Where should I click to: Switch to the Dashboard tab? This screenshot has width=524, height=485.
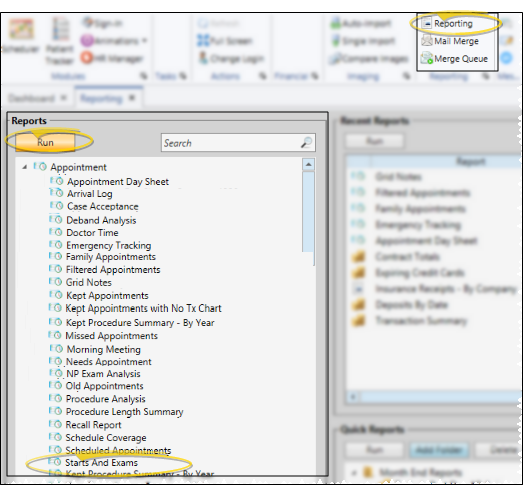coord(31,98)
